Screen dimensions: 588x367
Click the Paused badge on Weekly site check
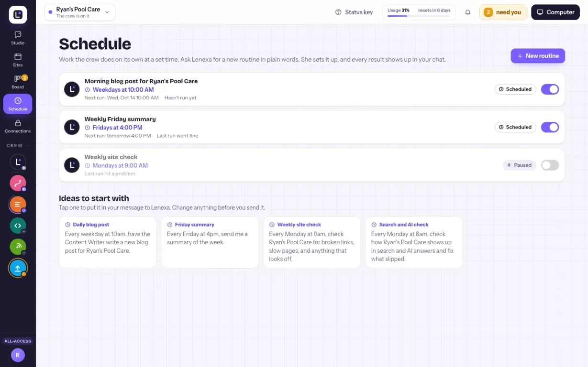pos(519,165)
